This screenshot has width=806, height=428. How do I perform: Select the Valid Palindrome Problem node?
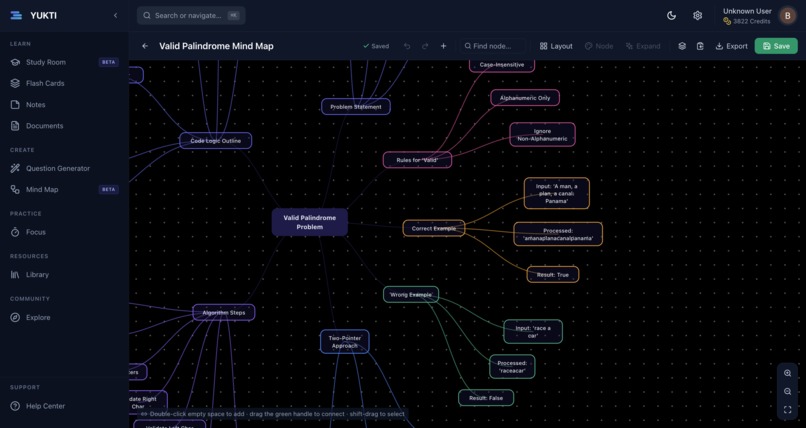tap(309, 222)
